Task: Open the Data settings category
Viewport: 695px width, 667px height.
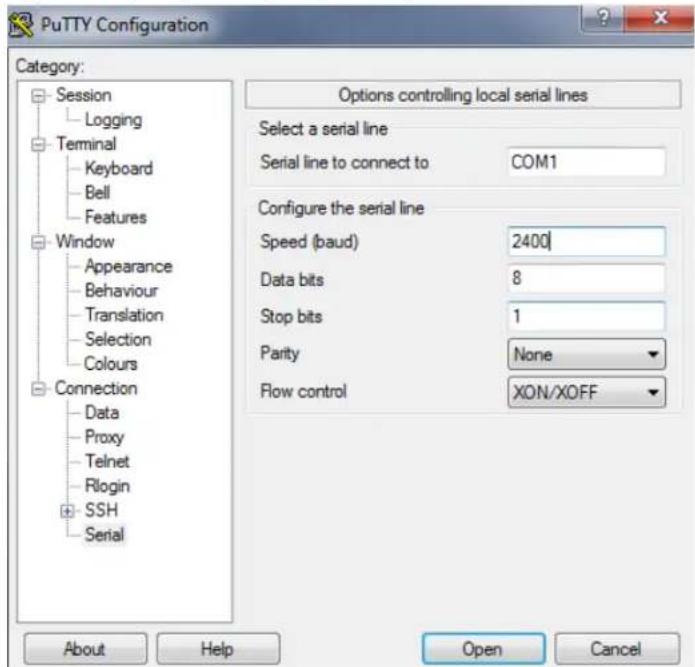Action: pyautogui.click(x=102, y=413)
